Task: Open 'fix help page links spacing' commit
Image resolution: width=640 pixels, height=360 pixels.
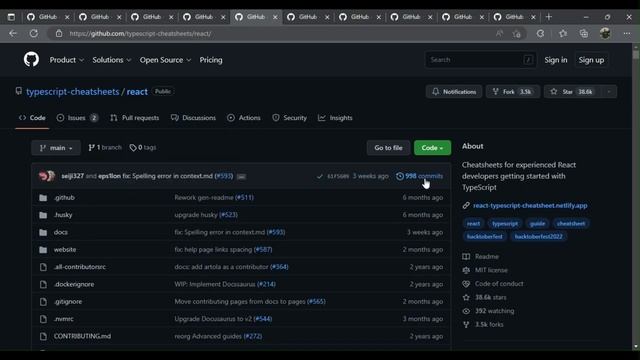Action: 213,249
